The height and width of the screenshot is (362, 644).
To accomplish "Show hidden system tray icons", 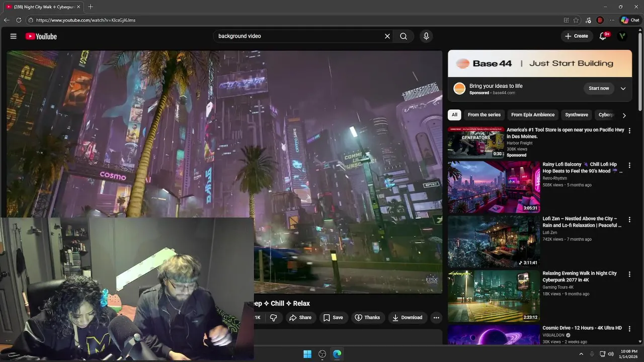I will pyautogui.click(x=581, y=354).
